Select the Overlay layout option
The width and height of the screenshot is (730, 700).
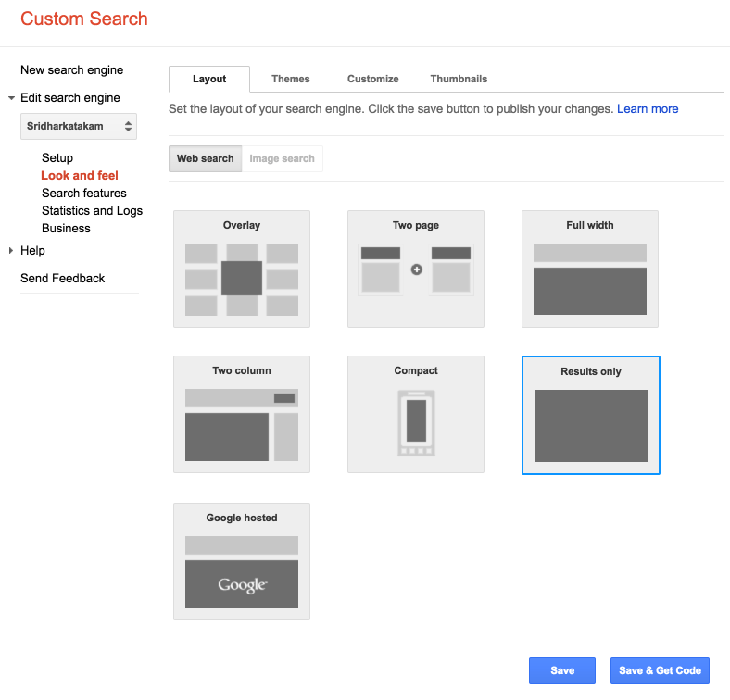pyautogui.click(x=242, y=269)
